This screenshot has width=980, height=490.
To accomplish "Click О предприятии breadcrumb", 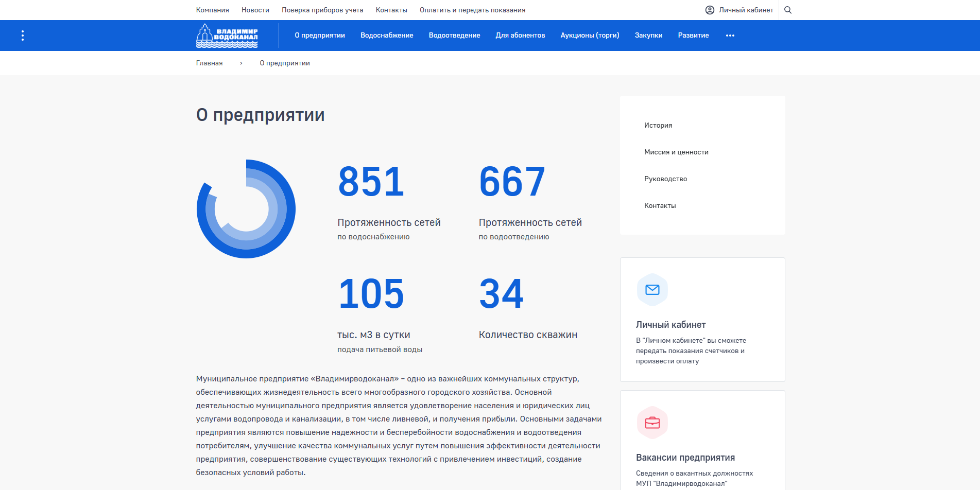I will click(285, 63).
